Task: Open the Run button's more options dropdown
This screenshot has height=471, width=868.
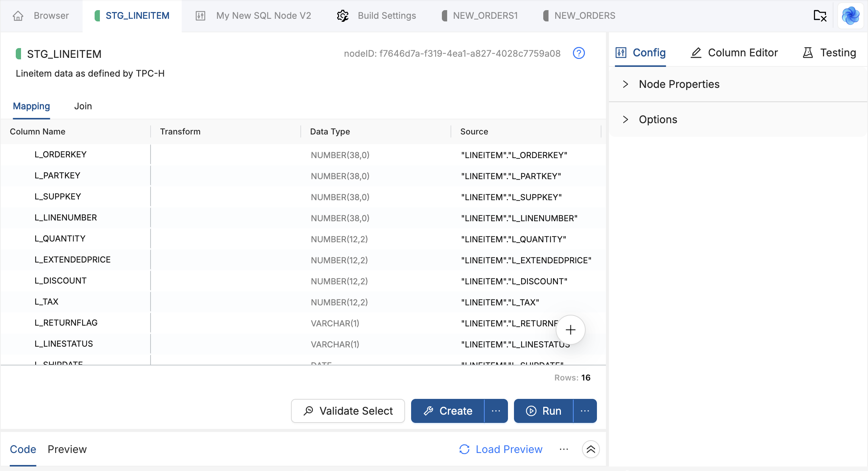Action: [x=585, y=411]
